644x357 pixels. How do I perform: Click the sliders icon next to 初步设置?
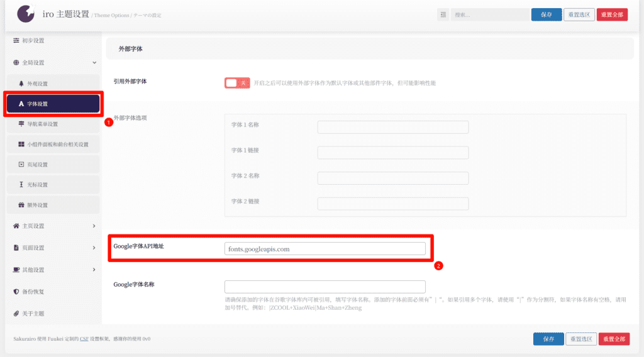16,41
